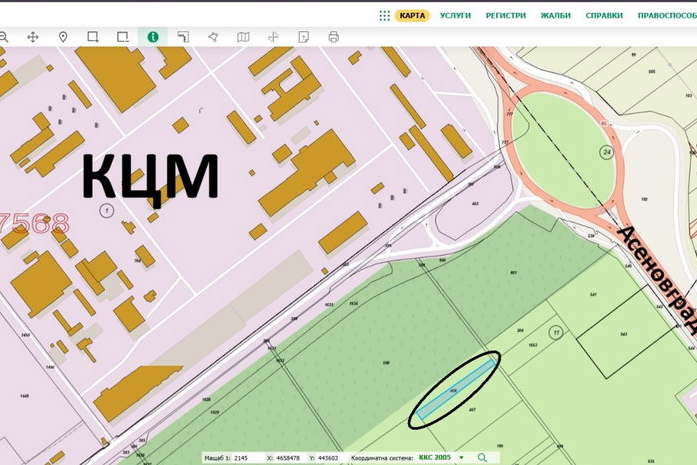This screenshot has width=697, height=465.
Task: Select the measure distance line tool
Action: click(x=183, y=37)
